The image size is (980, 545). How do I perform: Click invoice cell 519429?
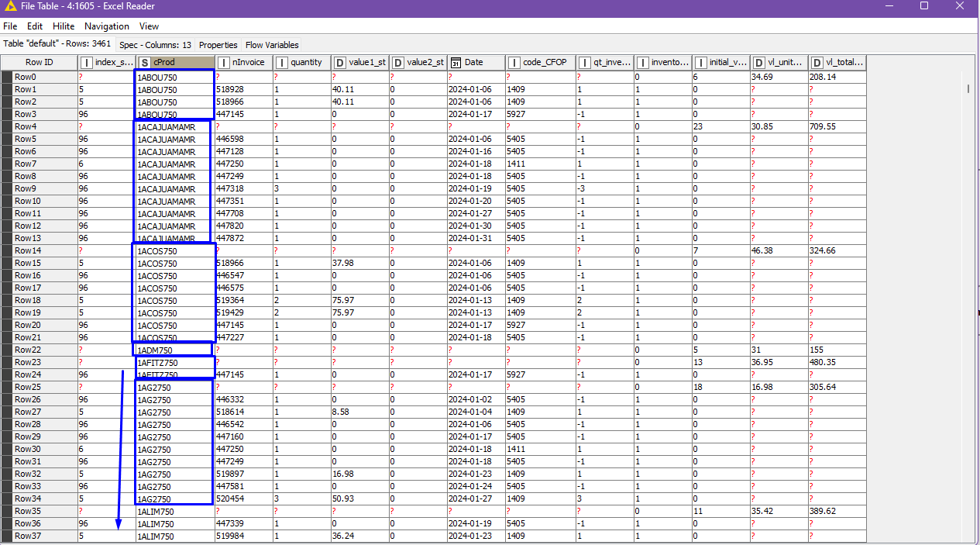(x=243, y=312)
